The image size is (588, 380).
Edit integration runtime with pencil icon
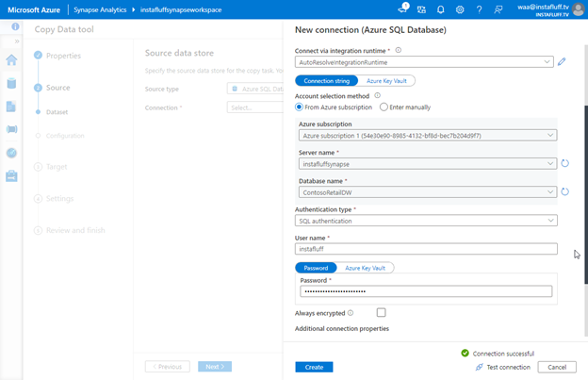point(562,62)
